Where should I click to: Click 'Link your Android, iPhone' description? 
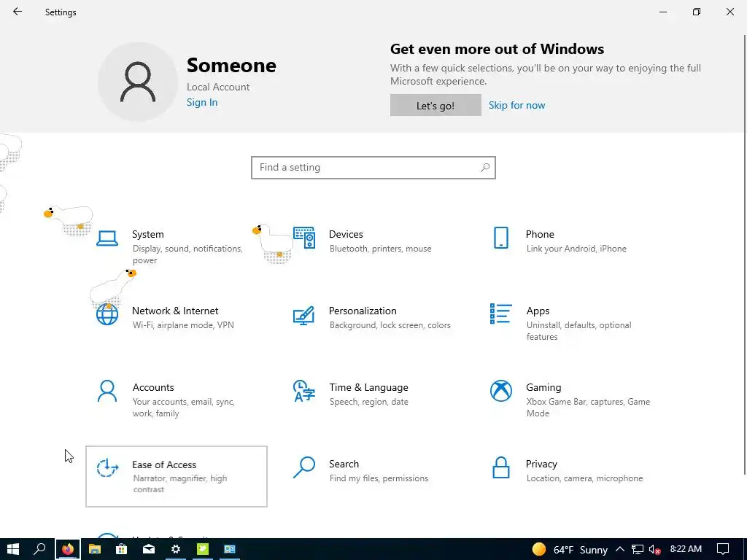point(576,249)
